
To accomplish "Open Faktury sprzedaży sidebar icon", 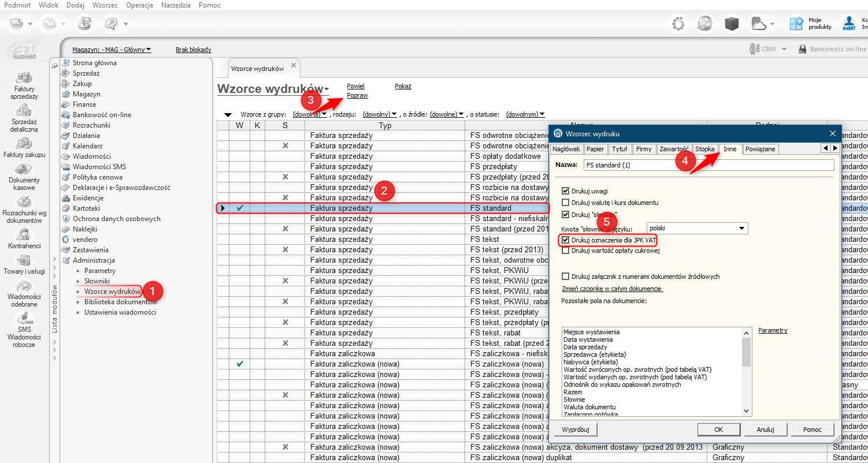I will 24,79.
